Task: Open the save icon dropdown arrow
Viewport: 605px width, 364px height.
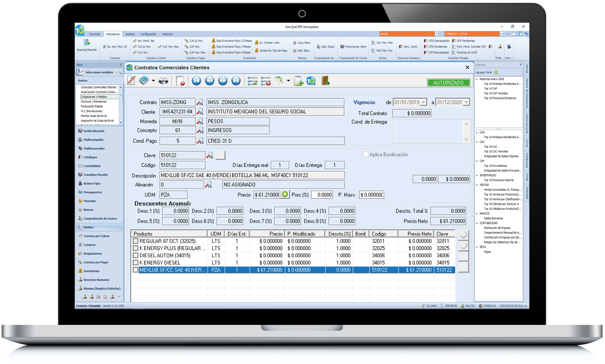Action: click(x=153, y=81)
